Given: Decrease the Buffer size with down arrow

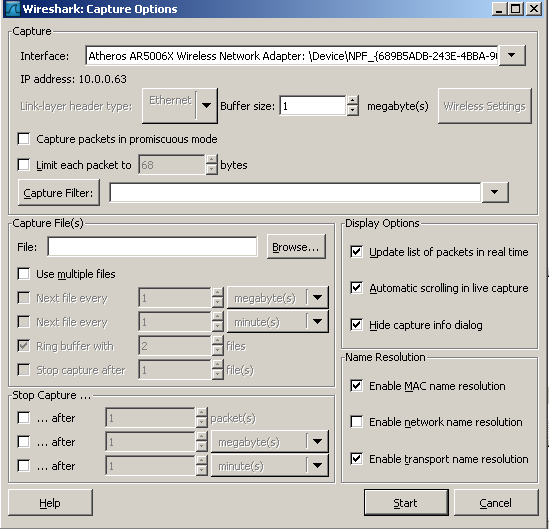Looking at the screenshot, I should pos(353,111).
